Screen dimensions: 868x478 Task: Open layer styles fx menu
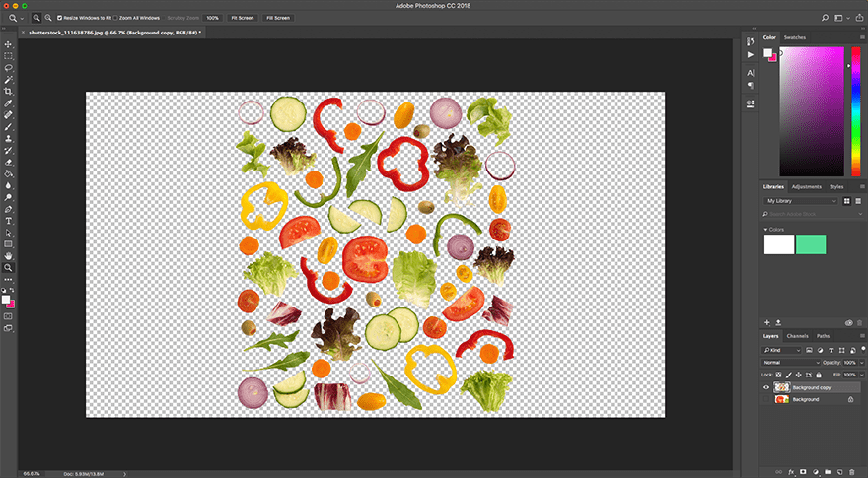tap(791, 471)
